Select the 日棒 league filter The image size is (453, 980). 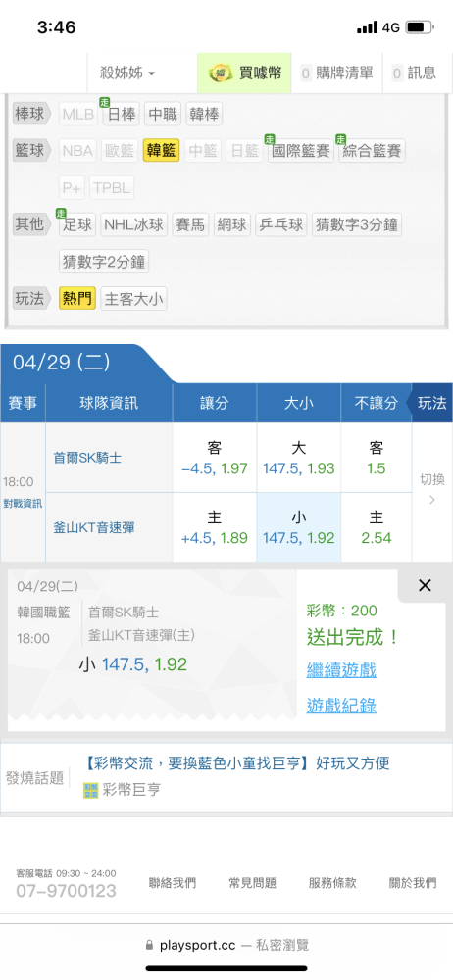(x=121, y=115)
